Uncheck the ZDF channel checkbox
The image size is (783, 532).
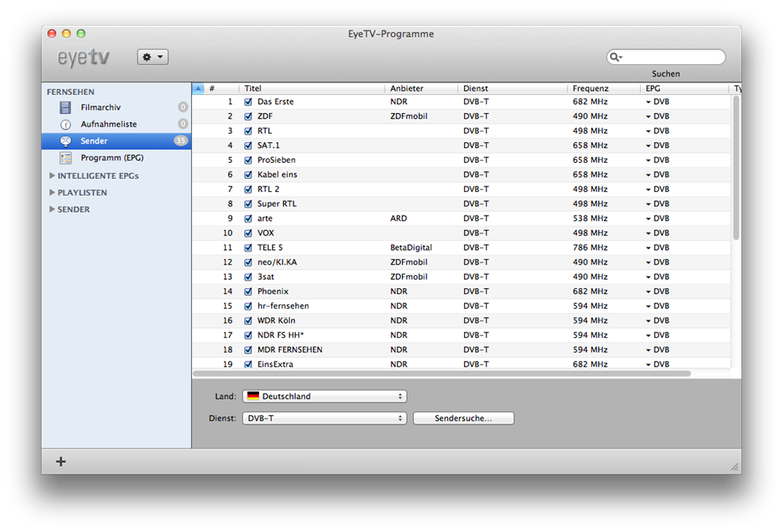point(249,116)
